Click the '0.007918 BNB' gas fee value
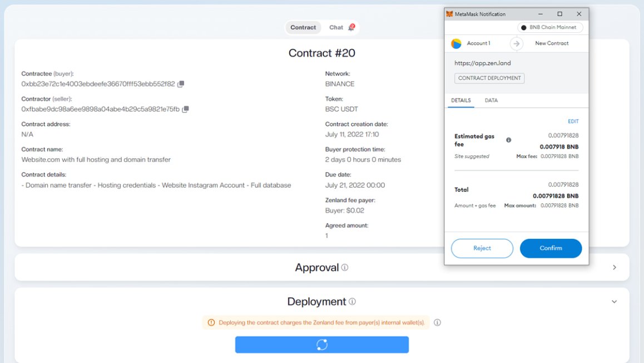Screen dimensions: 644x363 pos(559,147)
